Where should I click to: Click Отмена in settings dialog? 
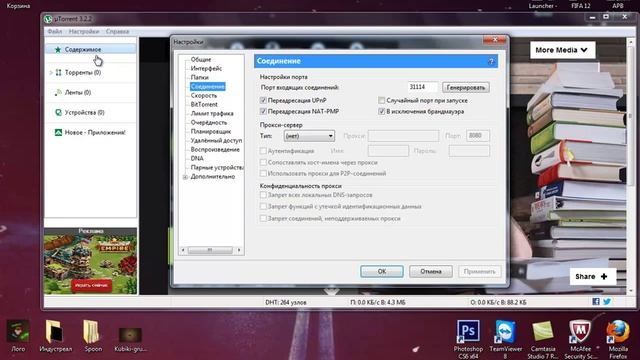431,271
